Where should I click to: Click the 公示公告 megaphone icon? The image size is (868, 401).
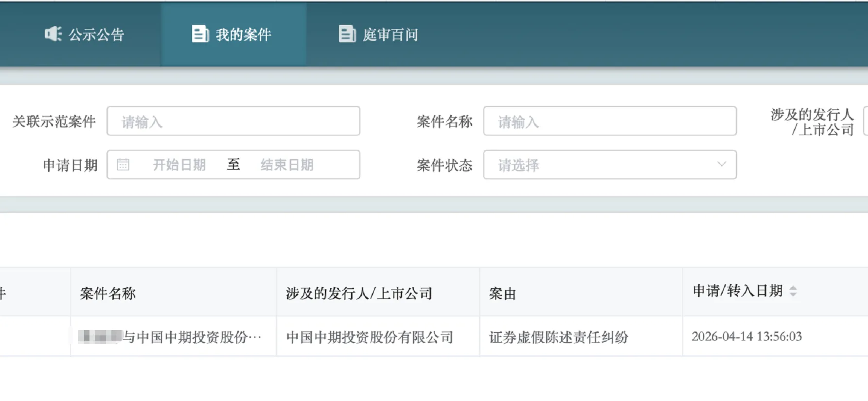53,34
